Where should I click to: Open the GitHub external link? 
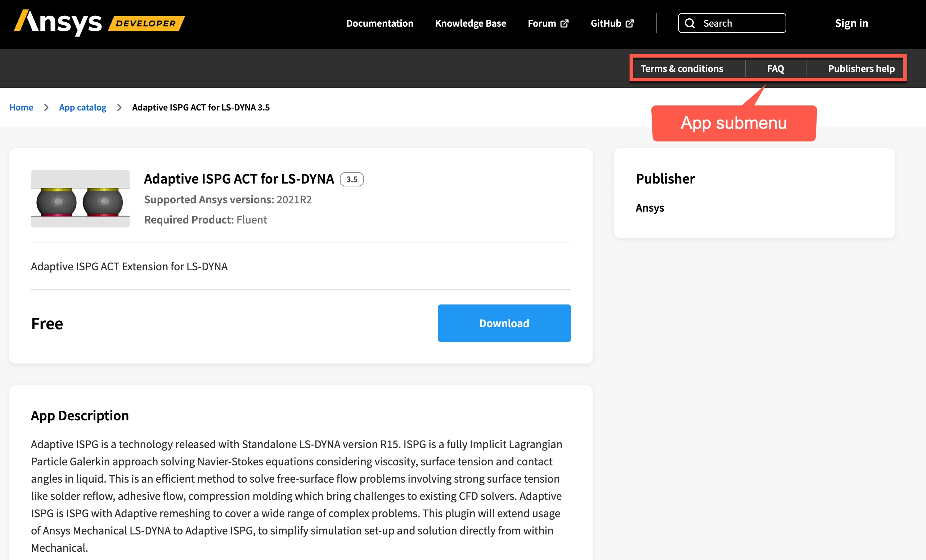[x=612, y=23]
